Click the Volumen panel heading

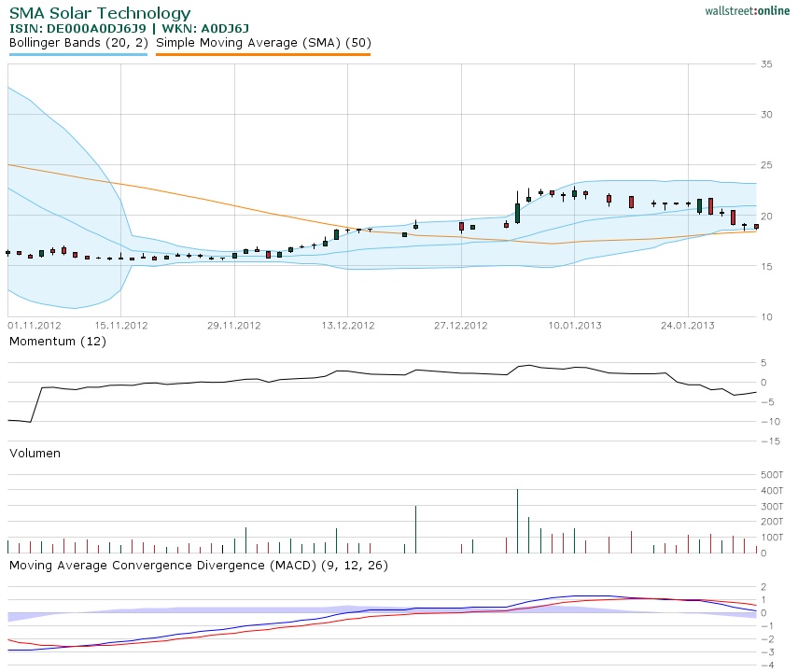tap(35, 453)
